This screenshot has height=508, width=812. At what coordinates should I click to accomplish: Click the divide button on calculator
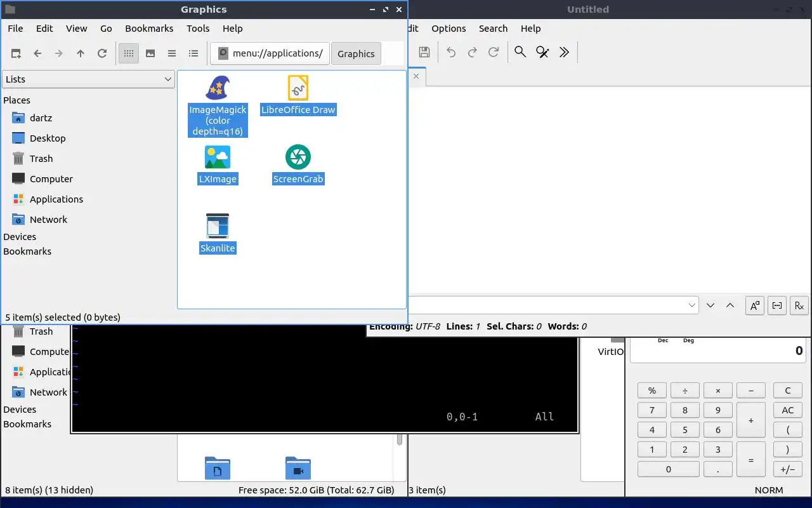click(685, 391)
